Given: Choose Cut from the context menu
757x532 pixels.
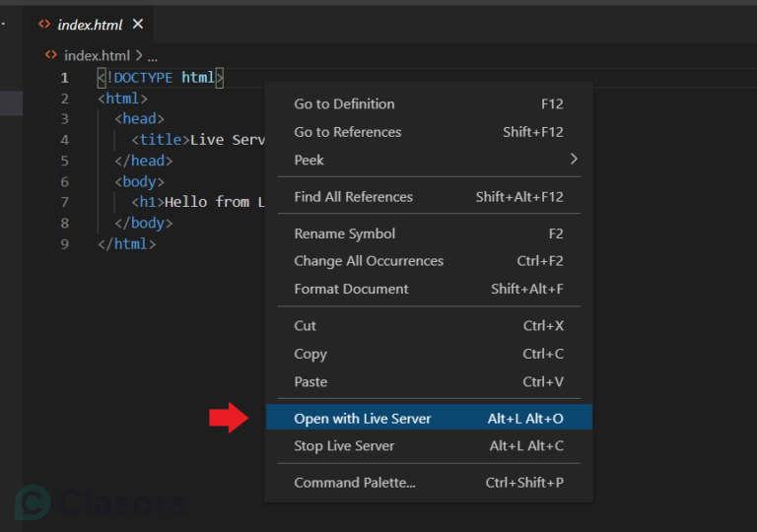Looking at the screenshot, I should coord(429,326).
